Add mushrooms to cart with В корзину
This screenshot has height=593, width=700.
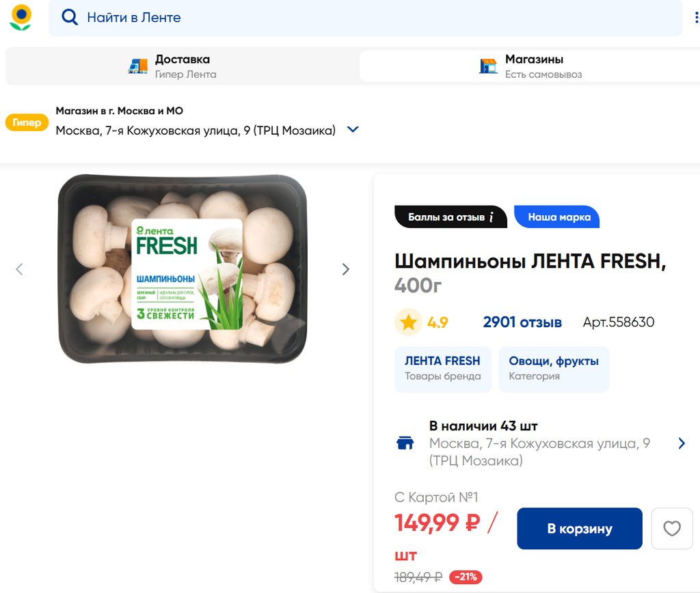[x=579, y=528]
